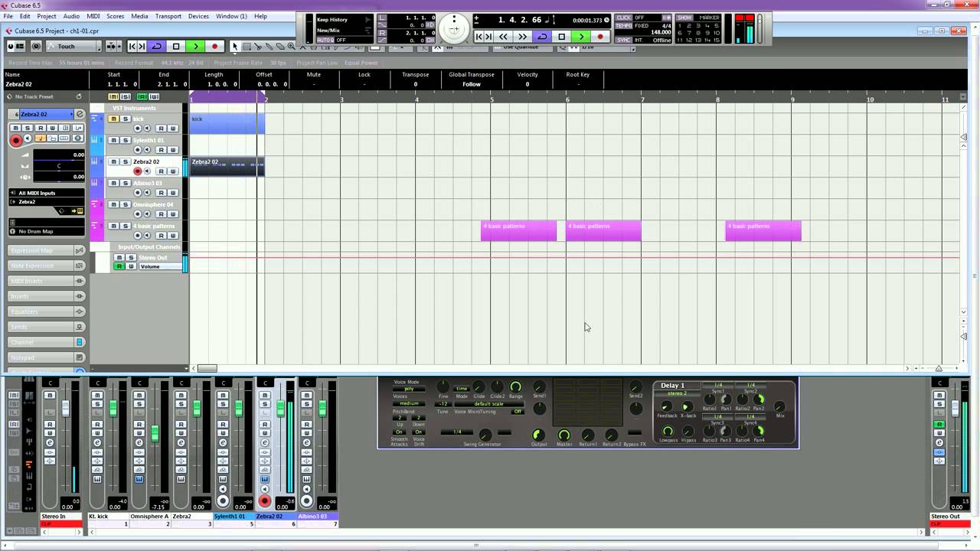Click the inspector monitor speaker button

(x=28, y=139)
